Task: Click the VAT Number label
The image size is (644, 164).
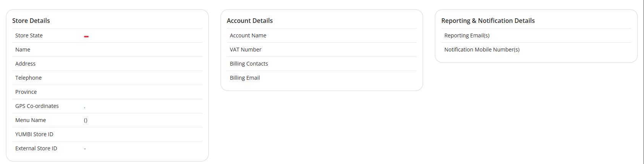Action: 246,50
